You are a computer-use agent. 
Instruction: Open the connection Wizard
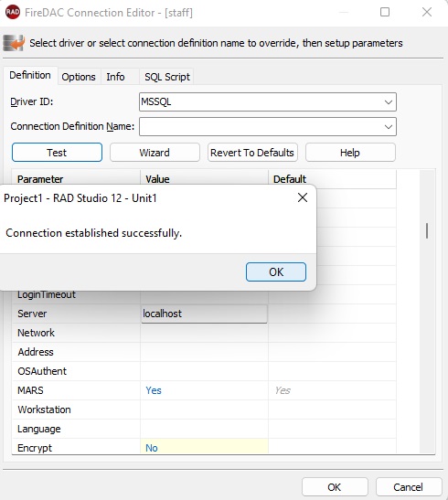coord(155,153)
